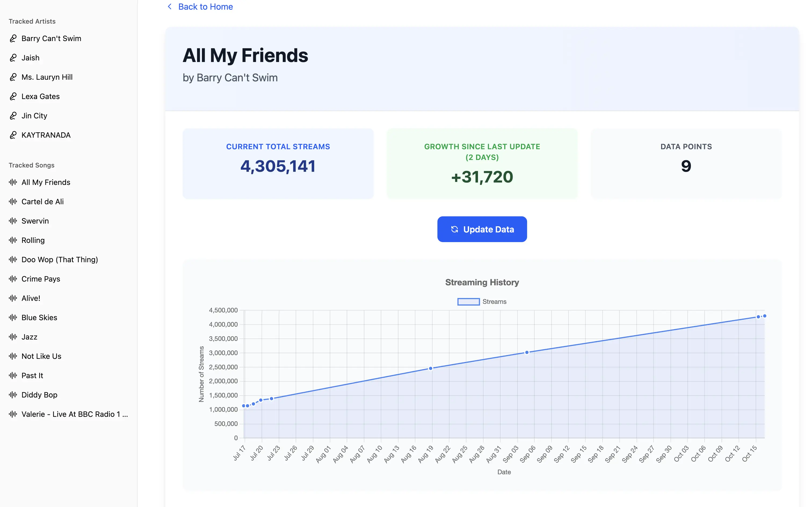Screen dimensions: 812x507
Task: Click the refresh icon in Update Data
Action: coord(454,229)
